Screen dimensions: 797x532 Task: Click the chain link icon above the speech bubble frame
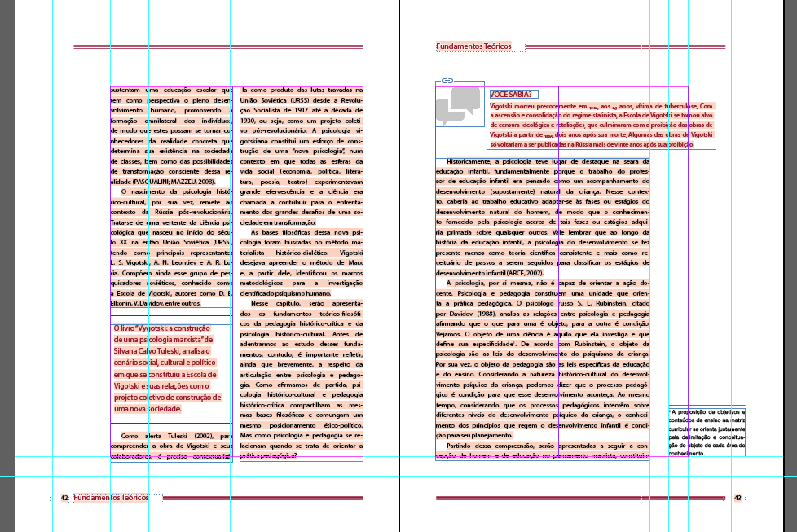coord(447,81)
